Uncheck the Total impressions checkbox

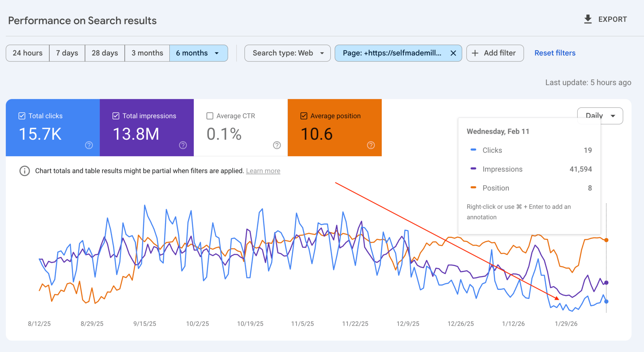point(116,116)
